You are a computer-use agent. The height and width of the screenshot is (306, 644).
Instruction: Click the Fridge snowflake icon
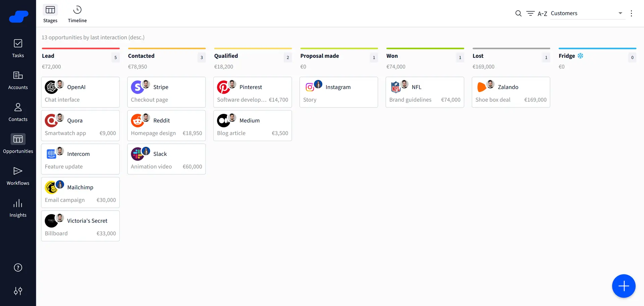pyautogui.click(x=580, y=56)
